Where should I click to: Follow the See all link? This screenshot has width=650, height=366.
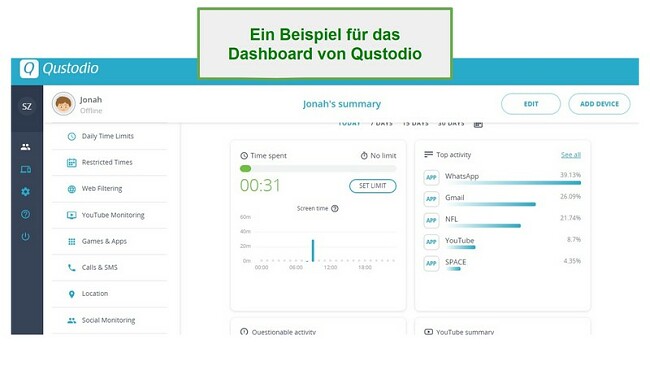[x=570, y=155]
